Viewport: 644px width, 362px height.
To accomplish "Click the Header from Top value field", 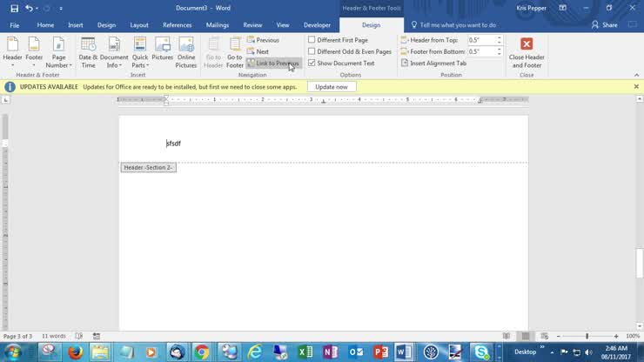I will [481, 40].
